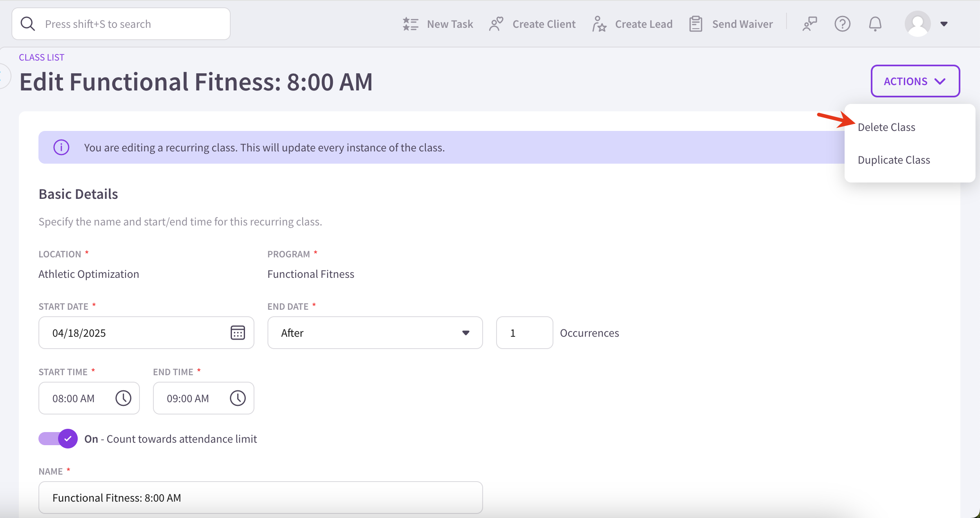
Task: Choose Delete Class from the Actions menu
Action: 886,127
